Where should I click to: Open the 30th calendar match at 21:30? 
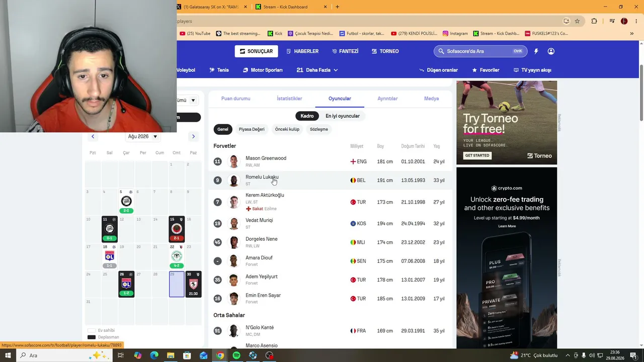pos(193,284)
